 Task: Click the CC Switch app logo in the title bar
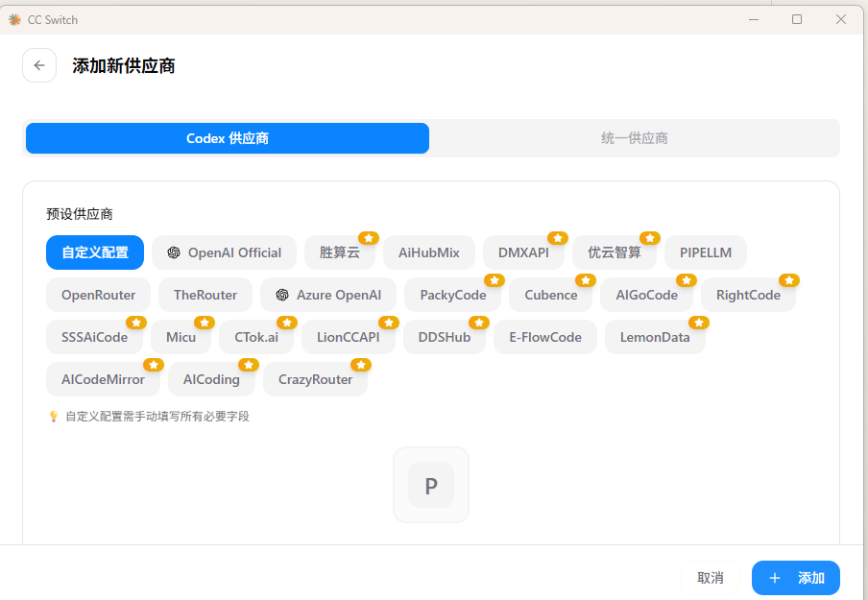[15, 20]
